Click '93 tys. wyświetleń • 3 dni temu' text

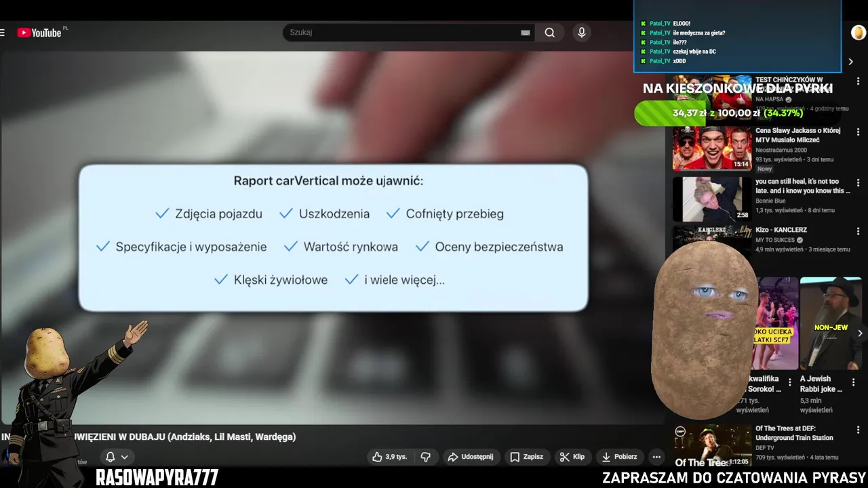[x=795, y=159]
